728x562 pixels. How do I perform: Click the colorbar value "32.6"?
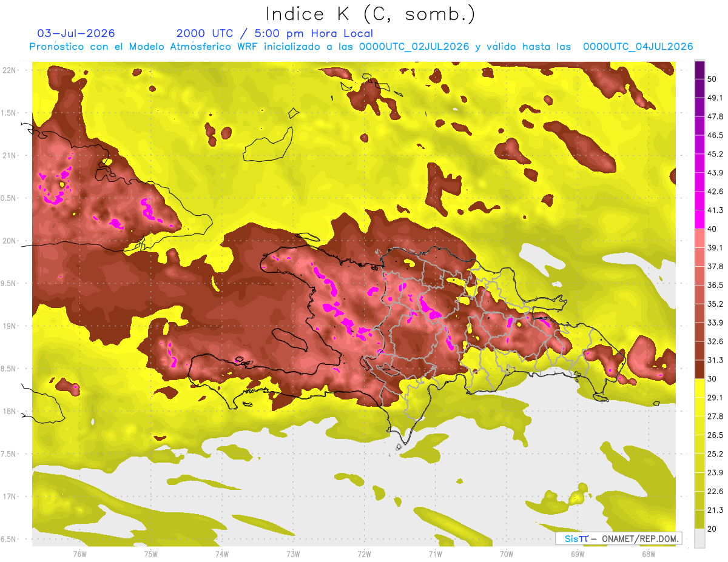tap(716, 341)
